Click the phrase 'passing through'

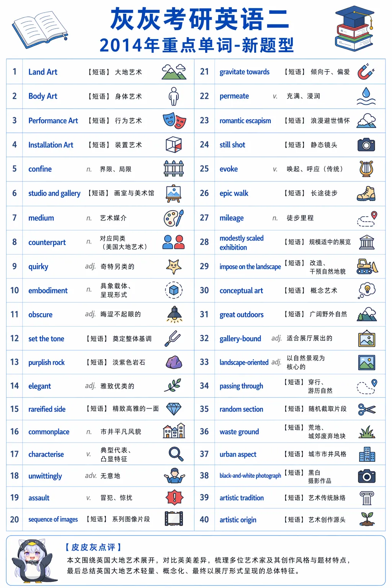[241, 386]
